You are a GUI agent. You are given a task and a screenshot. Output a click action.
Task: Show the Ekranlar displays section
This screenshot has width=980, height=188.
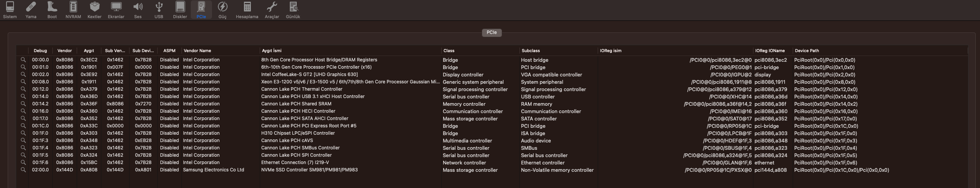(x=116, y=10)
